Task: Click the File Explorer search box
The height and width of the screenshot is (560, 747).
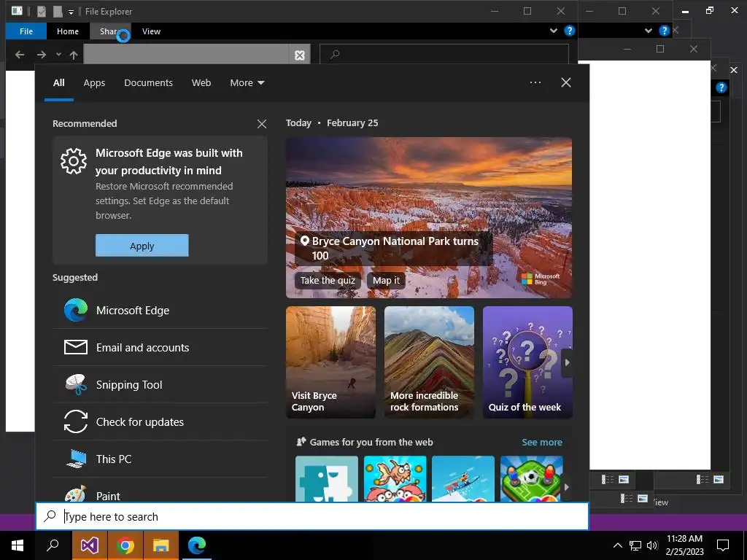Action: [x=444, y=54]
